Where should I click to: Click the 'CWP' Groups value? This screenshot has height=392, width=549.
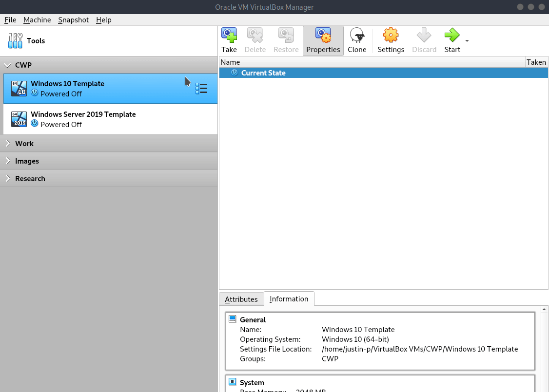point(330,359)
